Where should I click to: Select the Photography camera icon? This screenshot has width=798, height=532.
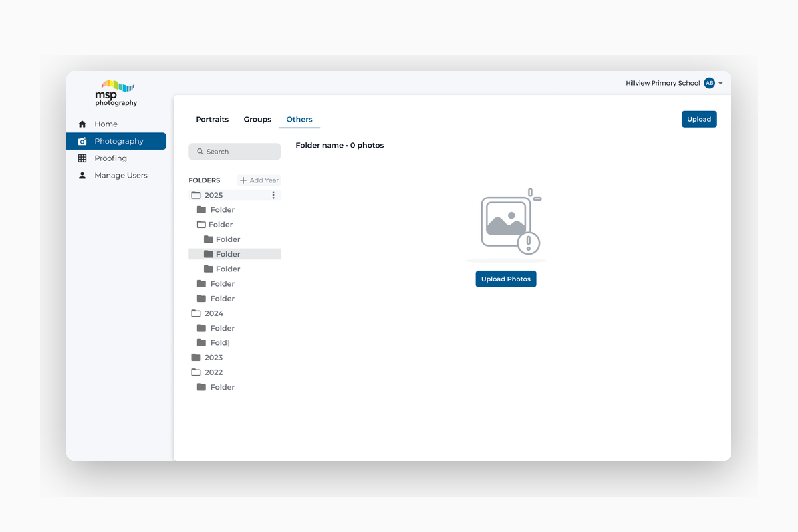[82, 141]
